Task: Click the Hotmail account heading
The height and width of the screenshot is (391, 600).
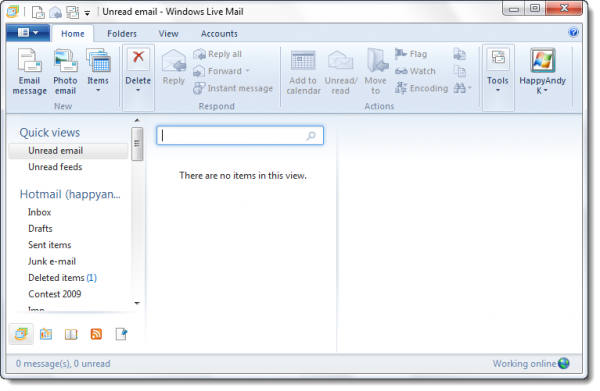Action: [70, 194]
